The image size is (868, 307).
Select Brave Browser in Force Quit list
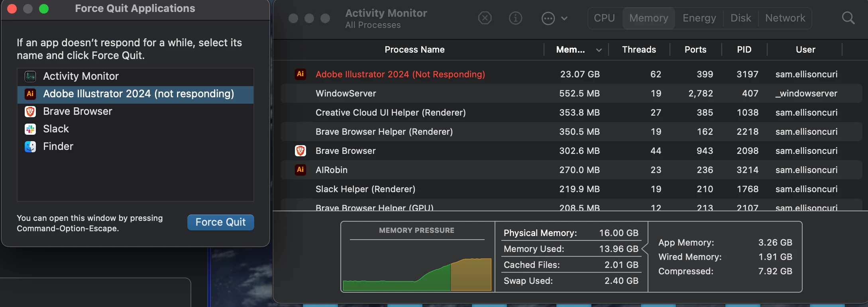[x=136, y=112]
